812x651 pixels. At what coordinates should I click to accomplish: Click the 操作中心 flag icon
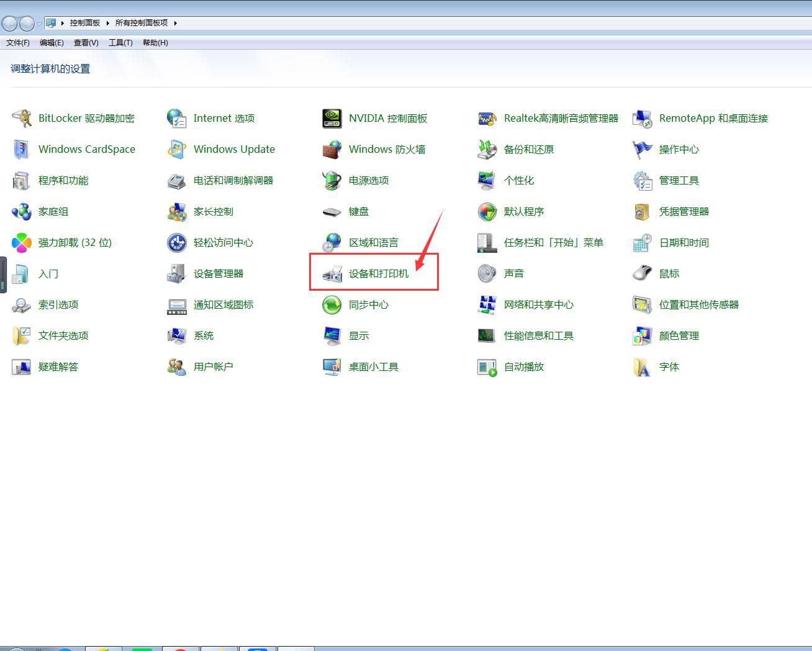642,149
